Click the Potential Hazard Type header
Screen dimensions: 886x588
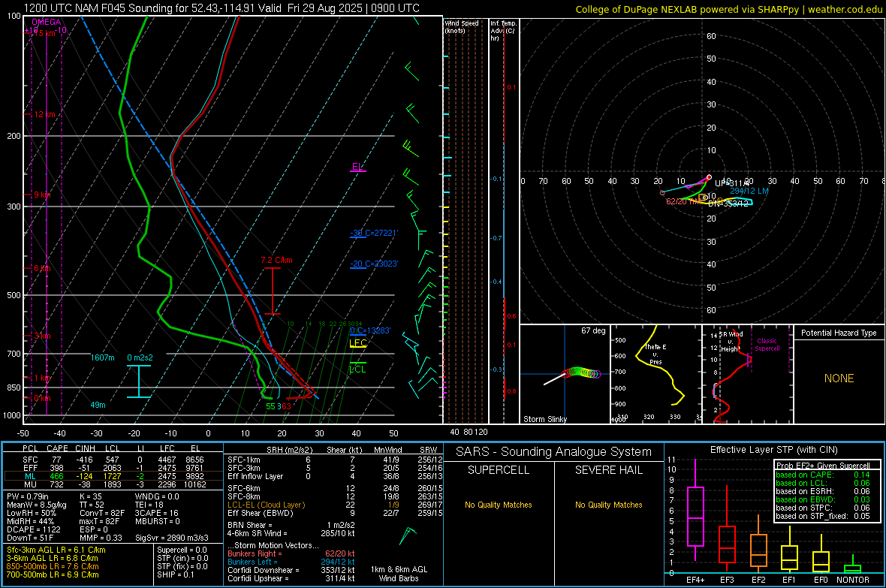839,333
